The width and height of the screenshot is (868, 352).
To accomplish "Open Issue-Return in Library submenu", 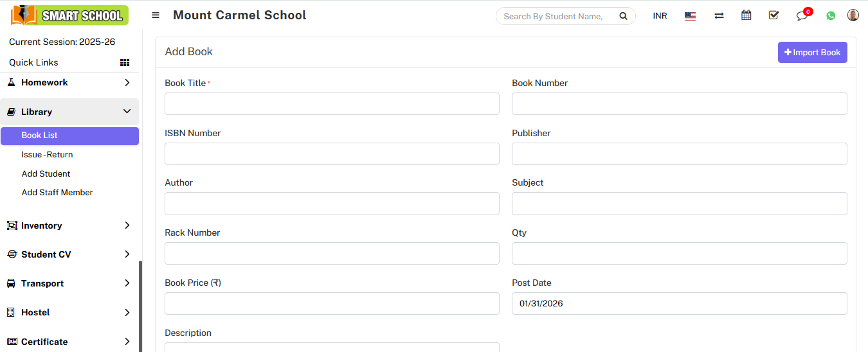I will [x=47, y=155].
